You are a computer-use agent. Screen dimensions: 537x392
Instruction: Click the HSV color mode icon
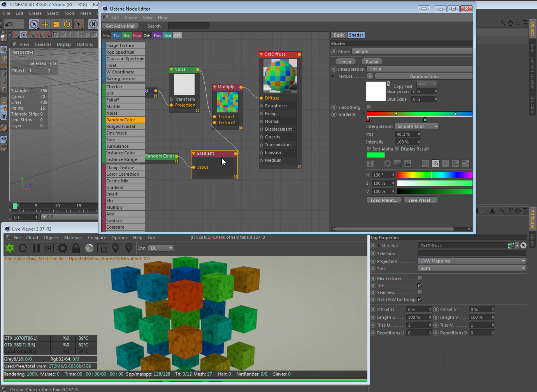click(435, 163)
